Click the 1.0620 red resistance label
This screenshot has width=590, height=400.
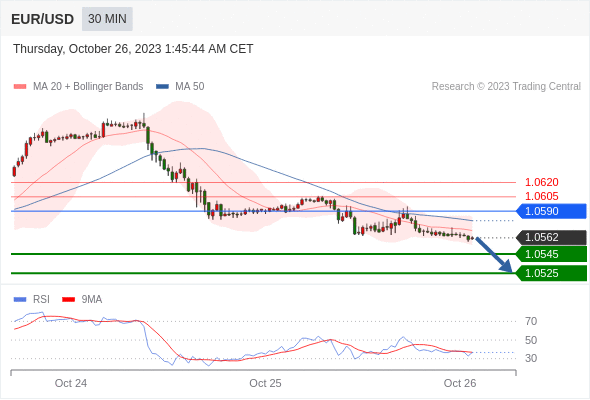coord(541,183)
